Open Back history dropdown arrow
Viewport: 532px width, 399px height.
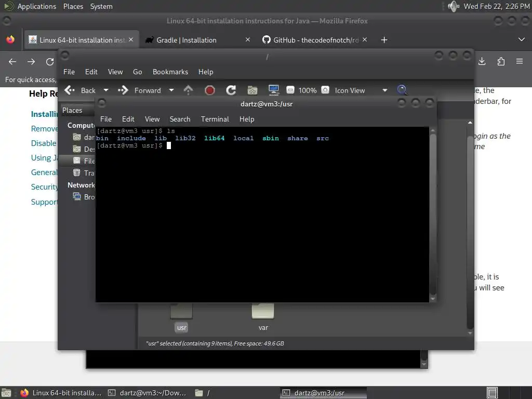tap(106, 90)
